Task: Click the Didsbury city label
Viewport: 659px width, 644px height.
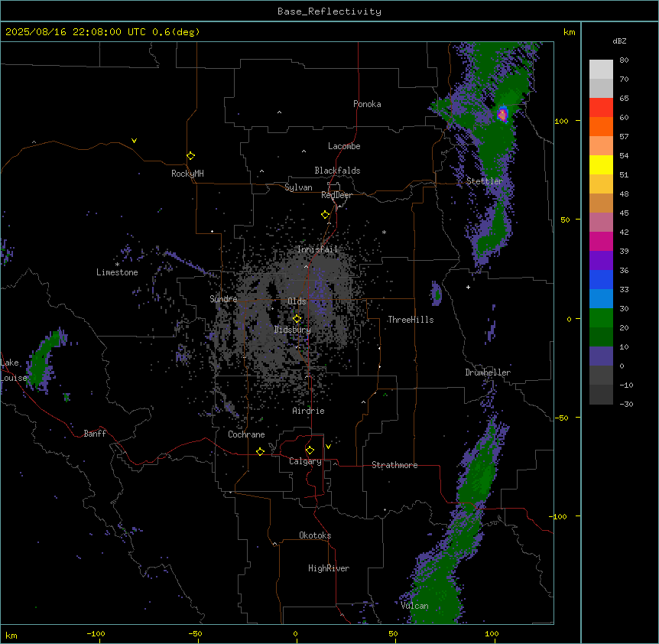Action: pos(293,330)
